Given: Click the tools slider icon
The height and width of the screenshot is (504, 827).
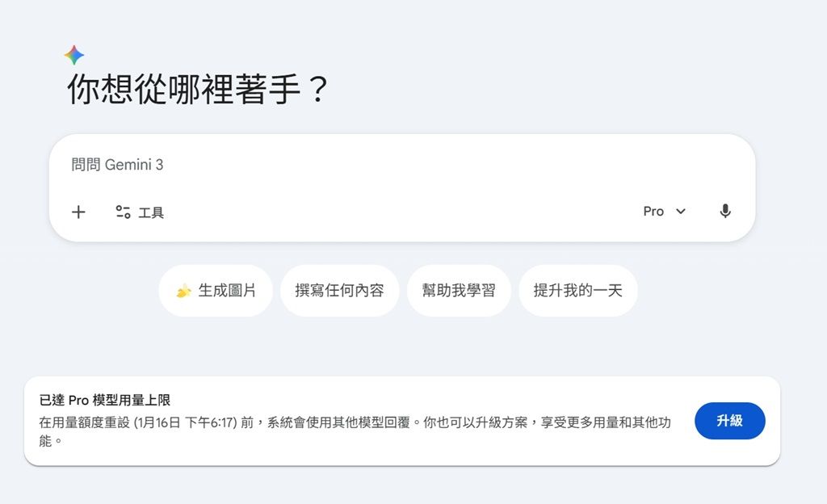Looking at the screenshot, I should 123,212.
